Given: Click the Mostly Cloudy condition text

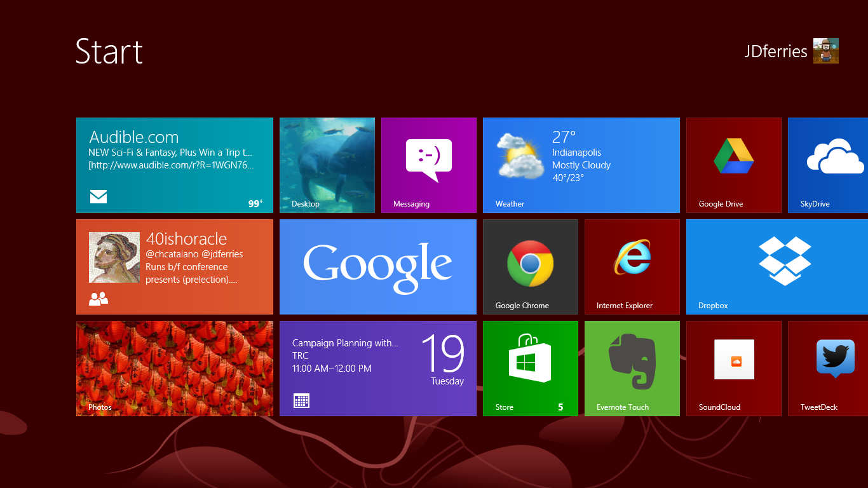Looking at the screenshot, I should point(581,165).
